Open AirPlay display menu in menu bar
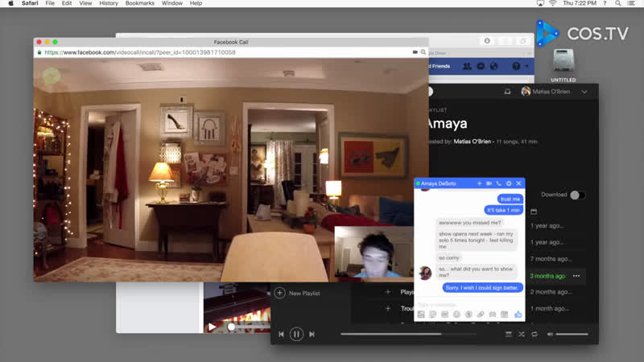This screenshot has height=362, width=644. (x=540, y=3)
